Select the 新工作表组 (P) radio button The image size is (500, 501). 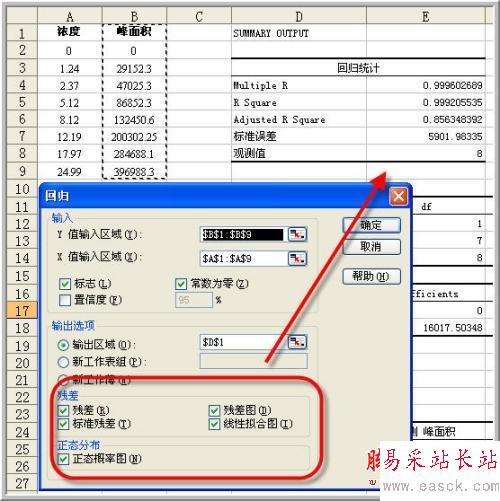(x=63, y=362)
